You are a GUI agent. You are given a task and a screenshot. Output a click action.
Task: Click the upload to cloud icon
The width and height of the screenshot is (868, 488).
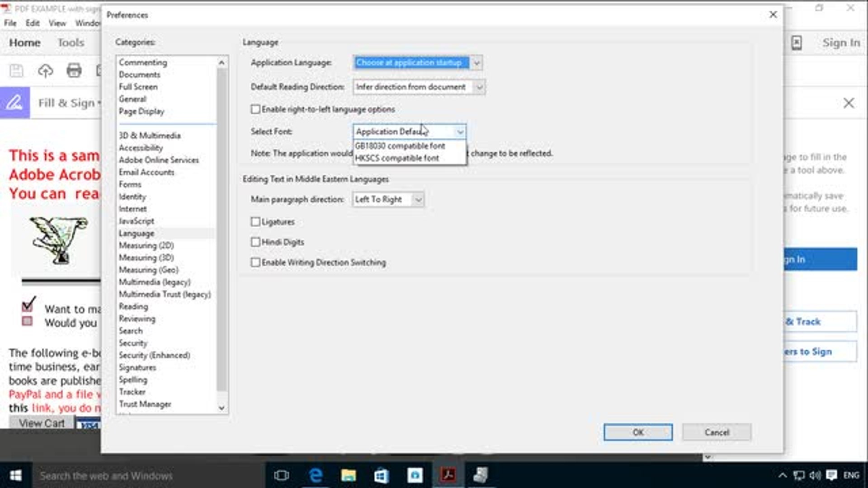pos(45,70)
